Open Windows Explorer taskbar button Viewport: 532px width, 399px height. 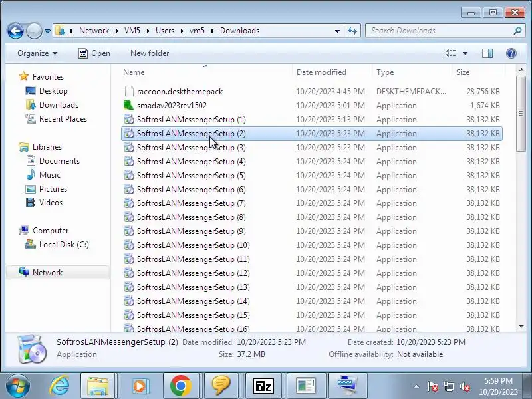tap(98, 386)
